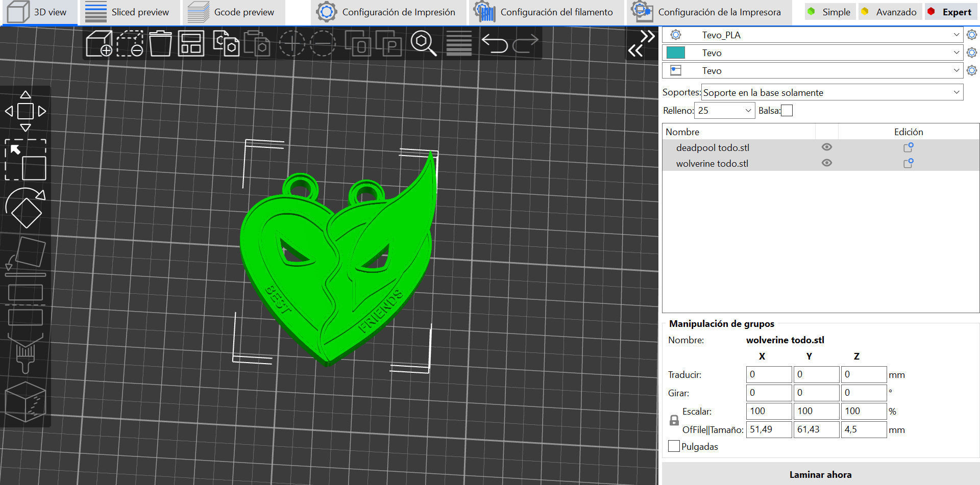Click the Arrange objects icon
980x485 pixels.
191,43
